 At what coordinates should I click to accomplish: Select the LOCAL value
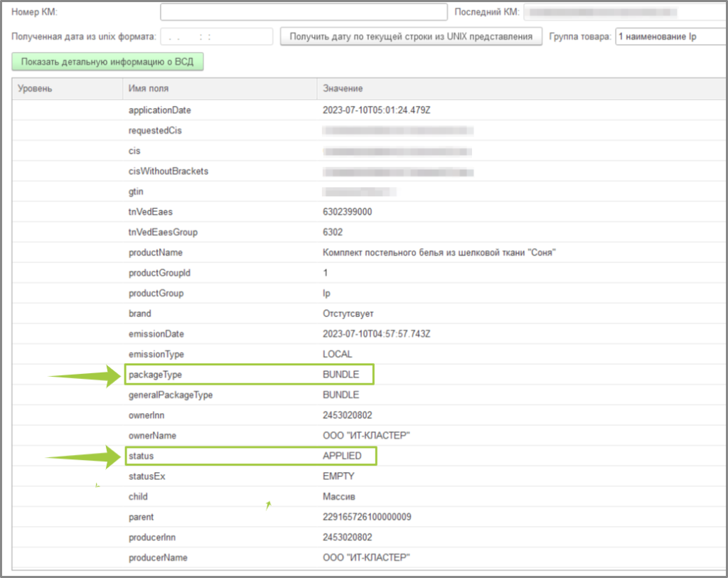tap(338, 354)
